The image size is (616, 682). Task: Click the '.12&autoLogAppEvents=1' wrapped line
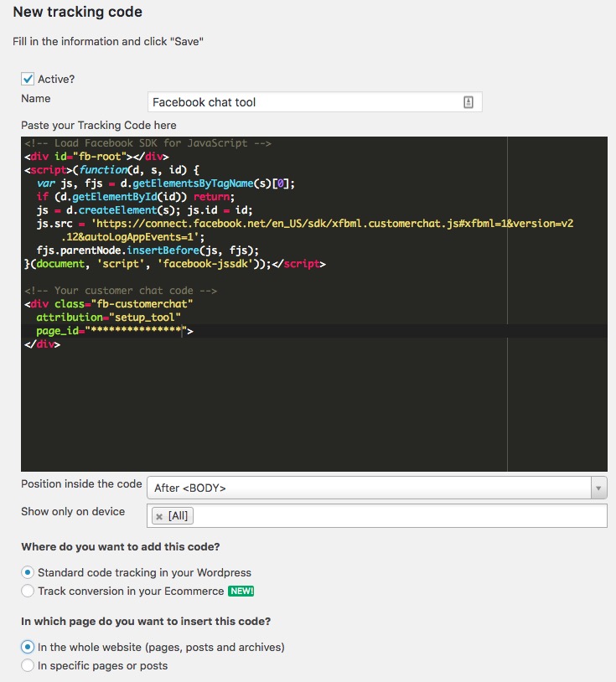point(132,237)
